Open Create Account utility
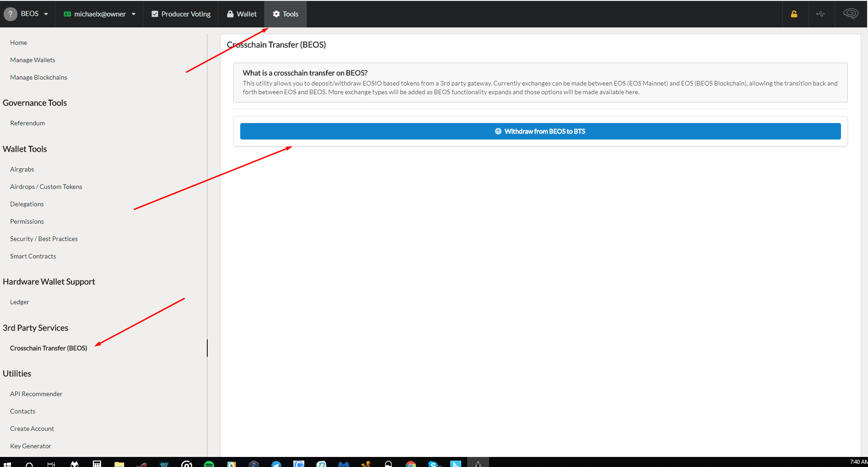The image size is (868, 467). 32,429
